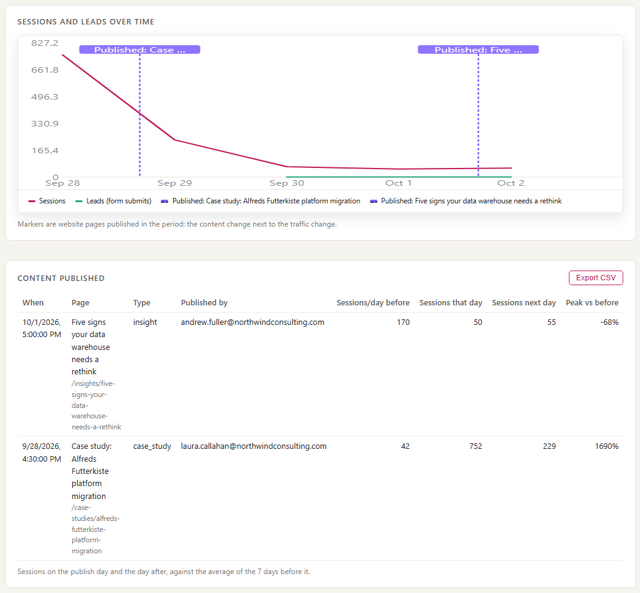Click the 229 sessions next day value

click(549, 446)
